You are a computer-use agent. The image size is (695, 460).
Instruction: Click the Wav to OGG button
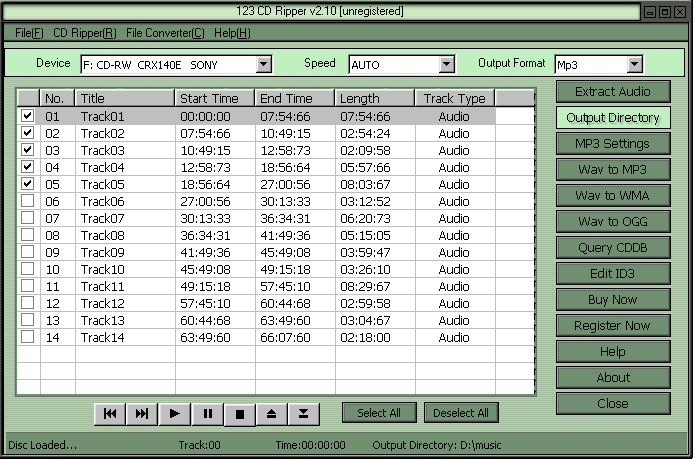click(x=613, y=222)
